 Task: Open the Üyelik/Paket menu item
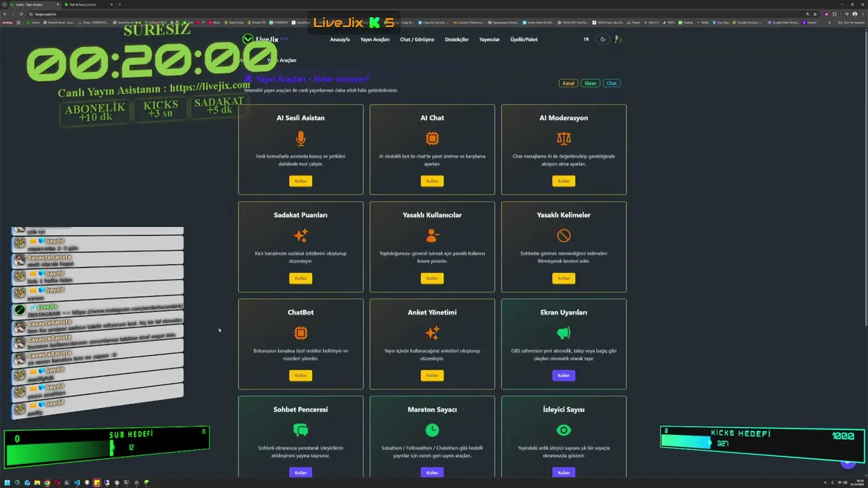point(524,39)
